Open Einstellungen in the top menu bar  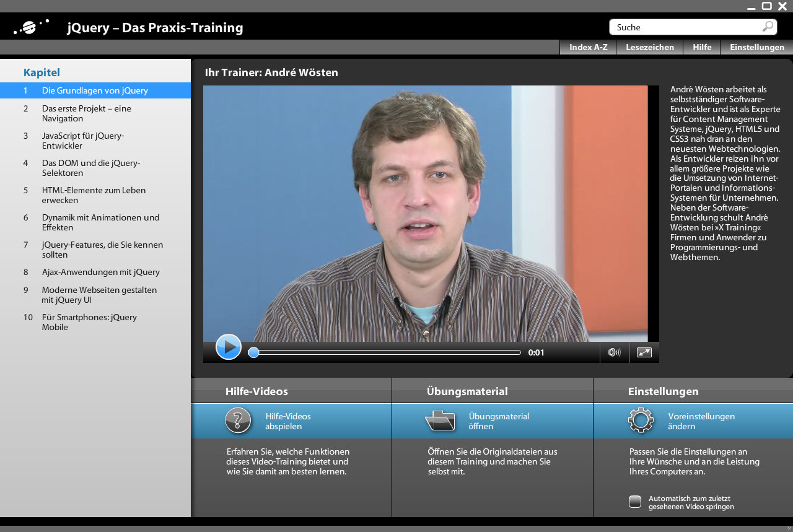[756, 47]
